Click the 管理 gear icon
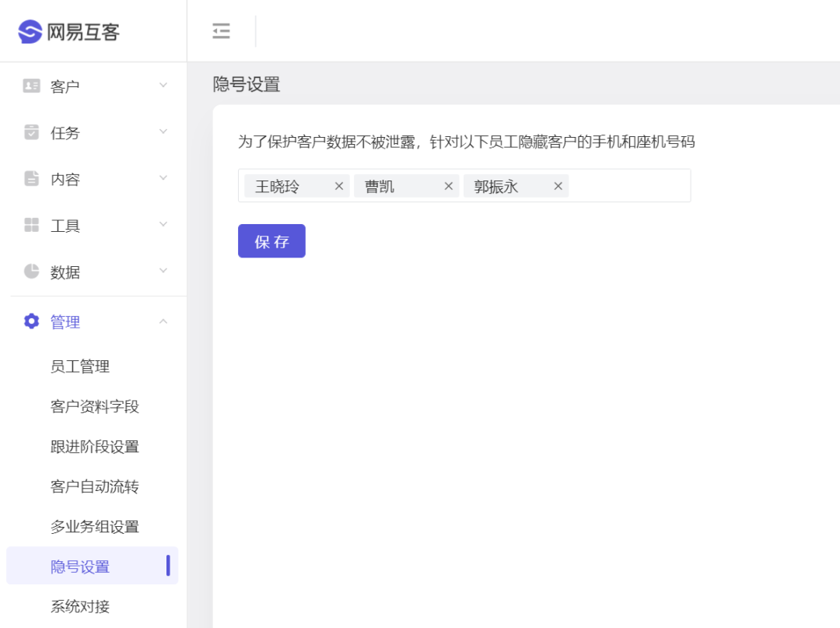Image resolution: width=840 pixels, height=628 pixels. (x=32, y=321)
